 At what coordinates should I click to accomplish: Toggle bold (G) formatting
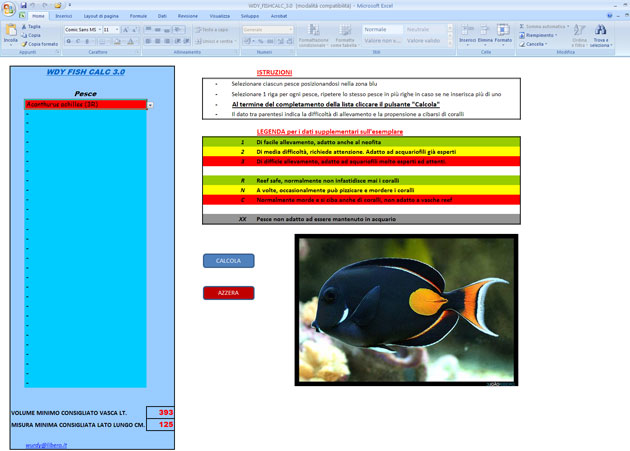[68, 41]
